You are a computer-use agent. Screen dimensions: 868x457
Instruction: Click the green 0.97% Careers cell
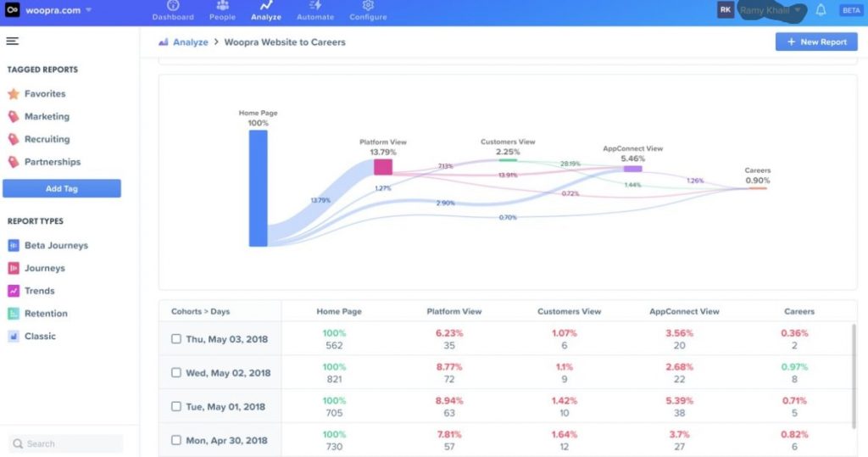pyautogui.click(x=794, y=367)
